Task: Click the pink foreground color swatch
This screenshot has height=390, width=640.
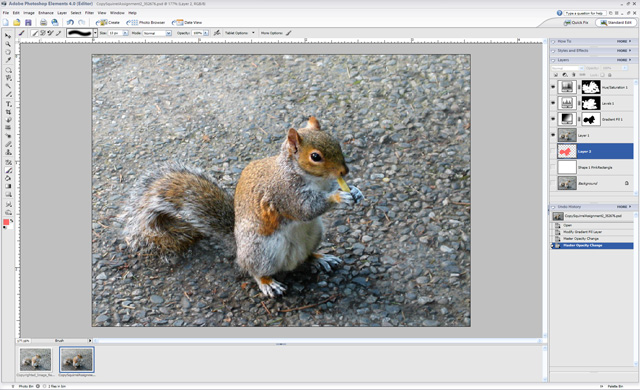Action: (6, 222)
